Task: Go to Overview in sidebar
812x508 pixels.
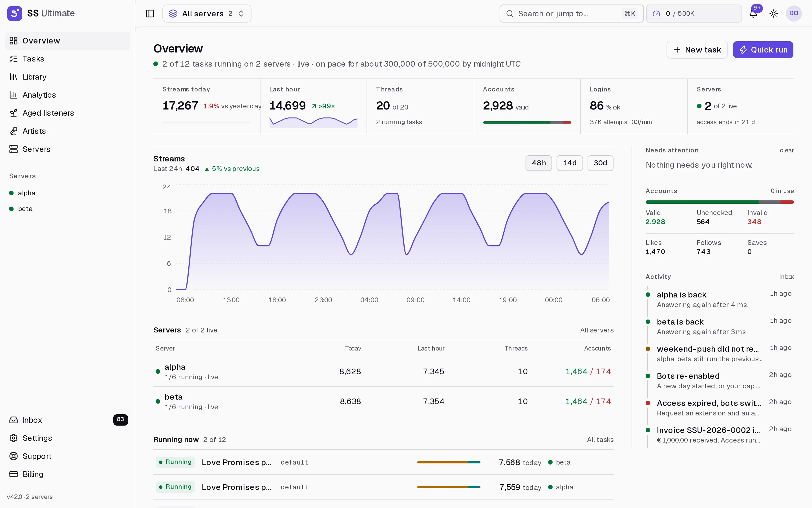Action: [67, 41]
